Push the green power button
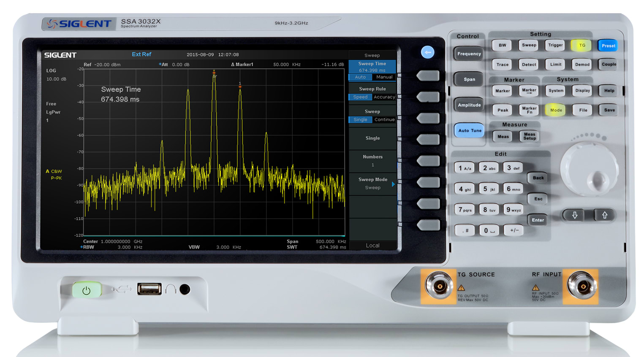 (x=87, y=290)
